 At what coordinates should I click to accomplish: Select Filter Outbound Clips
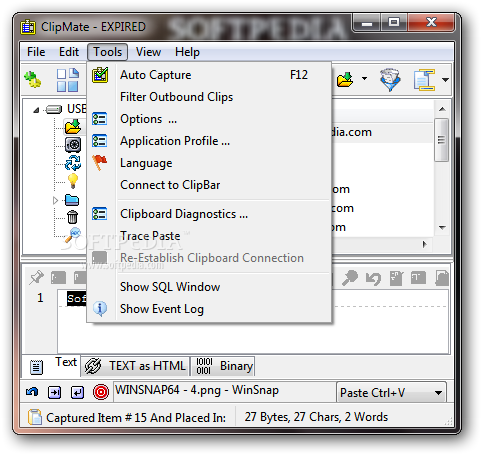coord(210,97)
